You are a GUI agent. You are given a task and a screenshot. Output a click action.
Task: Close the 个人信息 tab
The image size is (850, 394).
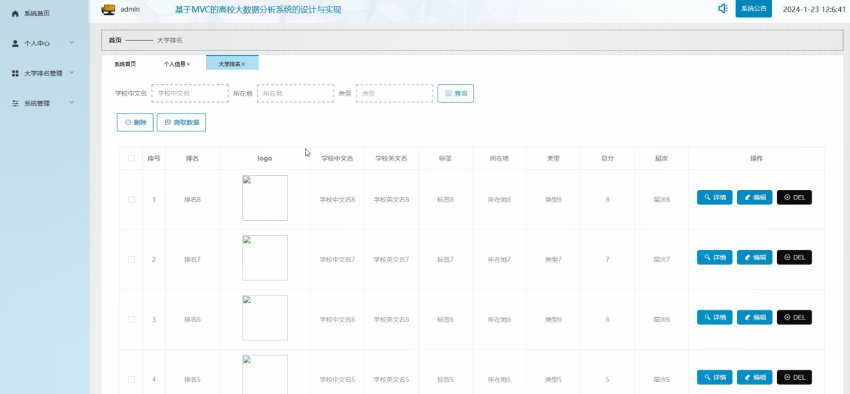click(x=189, y=64)
